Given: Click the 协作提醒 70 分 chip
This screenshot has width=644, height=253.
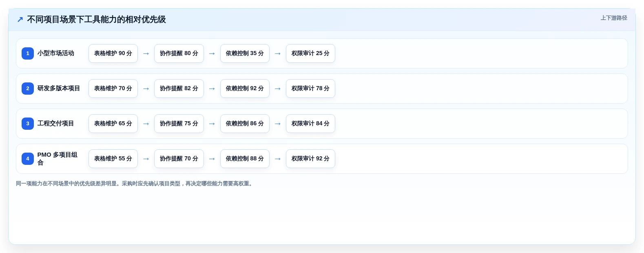Looking at the screenshot, I should (179, 159).
